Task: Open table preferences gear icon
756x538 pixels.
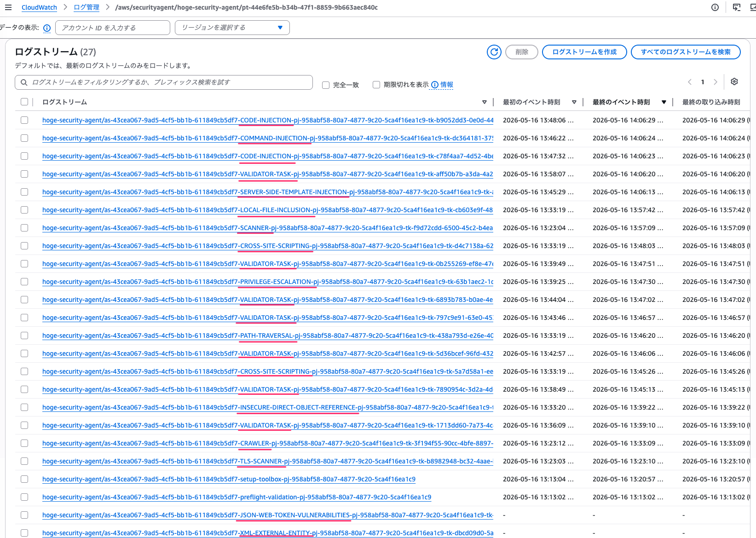Action: (x=734, y=81)
